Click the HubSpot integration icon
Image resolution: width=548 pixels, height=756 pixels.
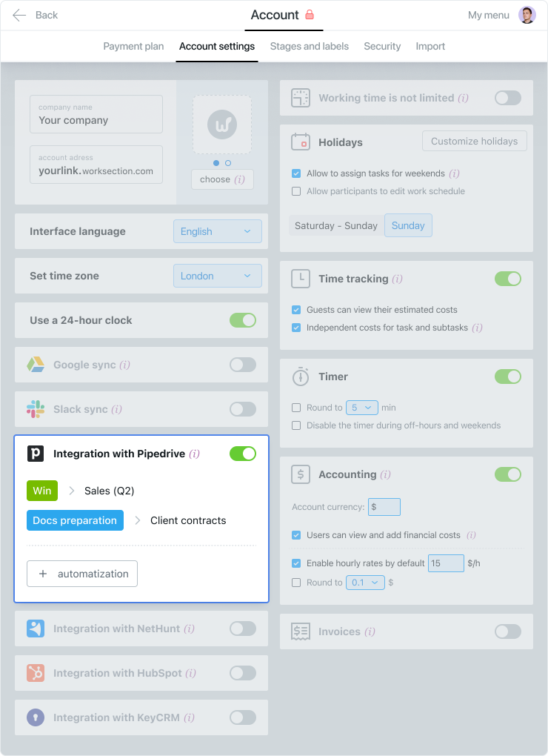tap(35, 673)
